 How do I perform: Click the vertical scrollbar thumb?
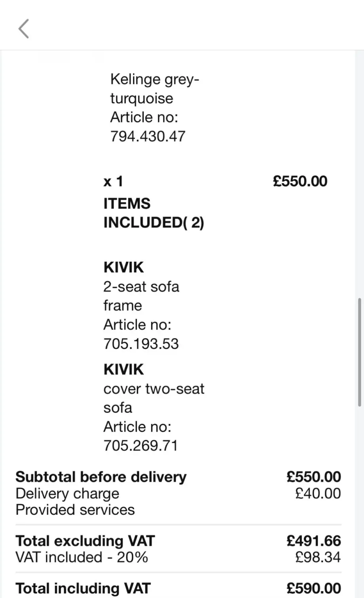pos(359,352)
